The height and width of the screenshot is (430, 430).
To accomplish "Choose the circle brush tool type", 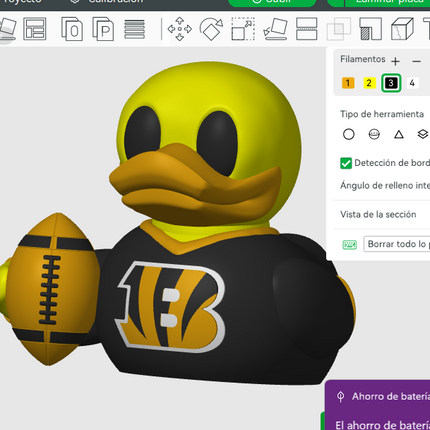I will click(x=349, y=134).
